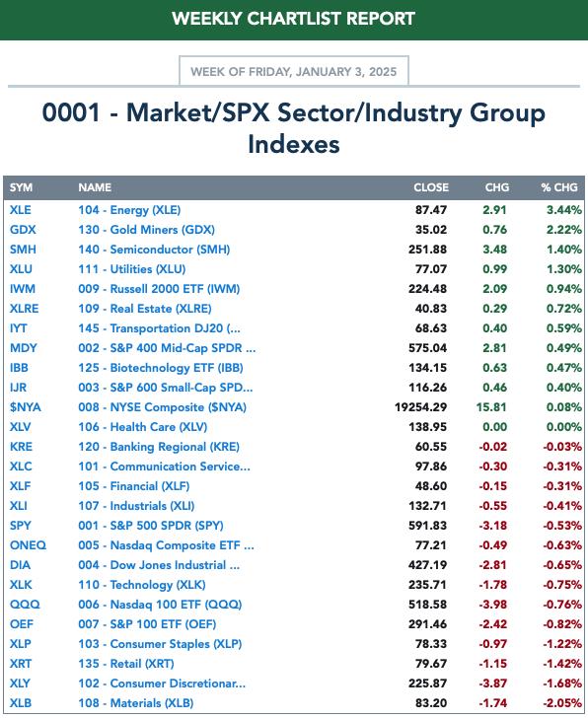Viewport: 588px width, 719px height.
Task: Open 006 - Nasdaq 100 ETF (QQQ)
Action: point(160,605)
